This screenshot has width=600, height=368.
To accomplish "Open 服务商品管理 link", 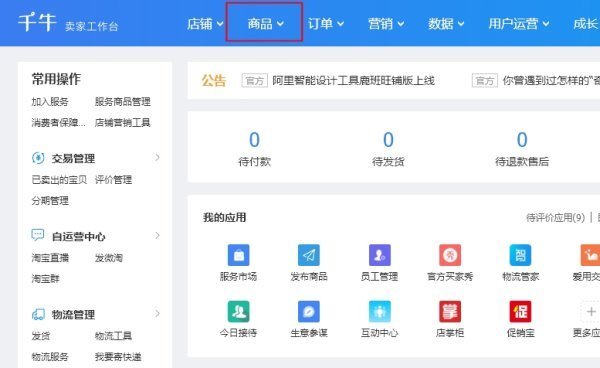I will (x=122, y=102).
